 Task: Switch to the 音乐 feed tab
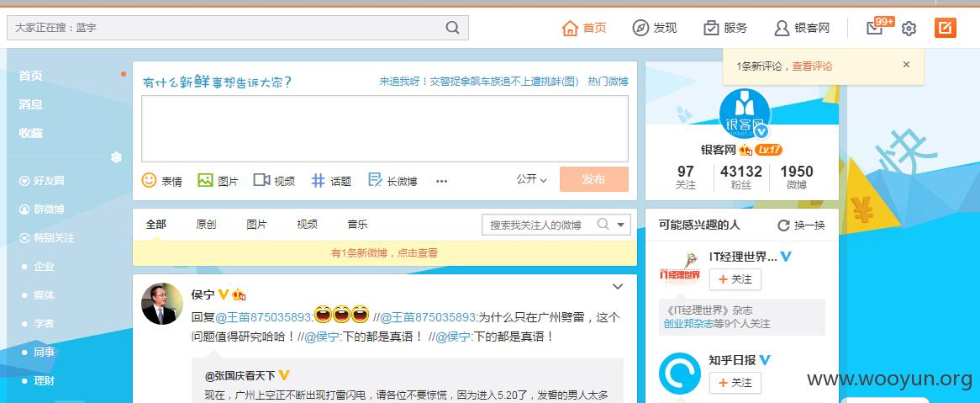[357, 224]
